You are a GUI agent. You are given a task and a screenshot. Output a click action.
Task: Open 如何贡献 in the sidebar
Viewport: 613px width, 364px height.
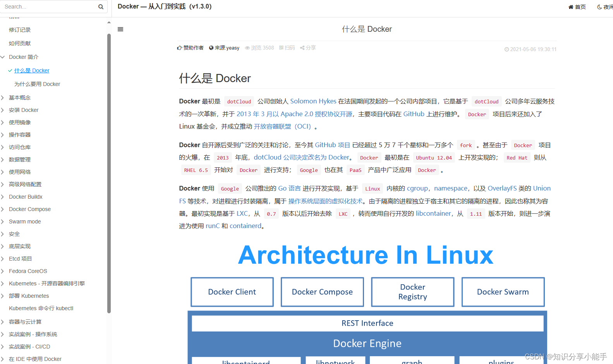[x=20, y=43]
